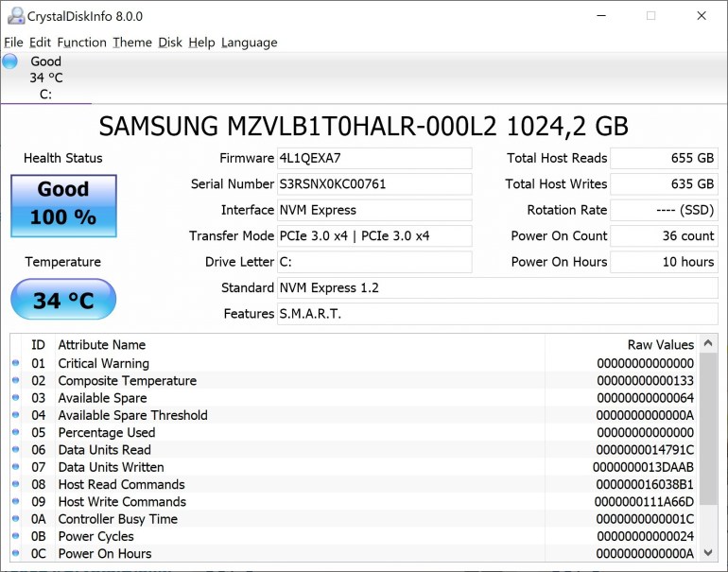Click the ID column header

(38, 345)
